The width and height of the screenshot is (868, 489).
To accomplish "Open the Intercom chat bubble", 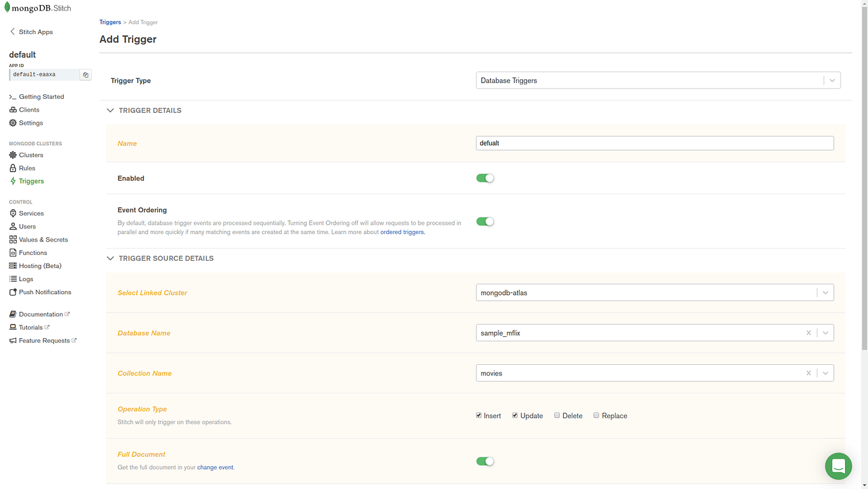I will tap(838, 465).
